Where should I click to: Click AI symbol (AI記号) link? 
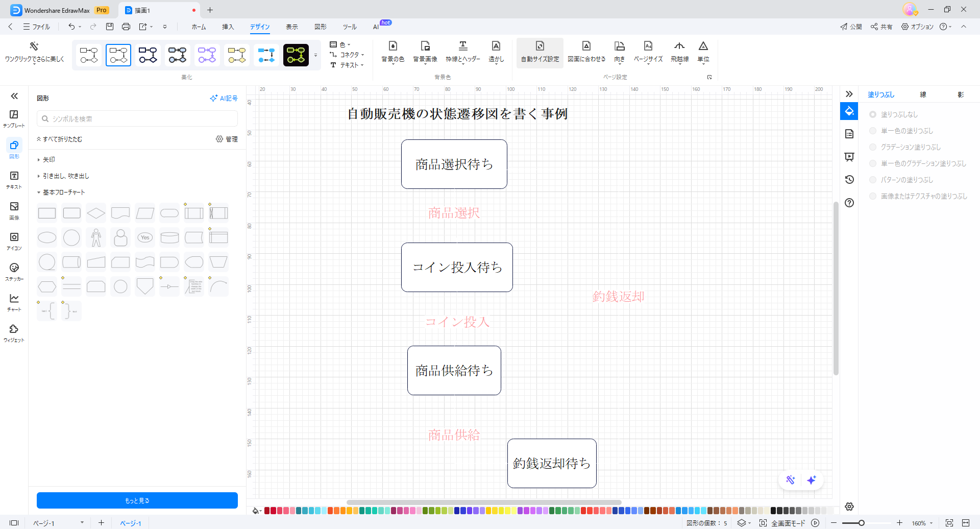[224, 98]
